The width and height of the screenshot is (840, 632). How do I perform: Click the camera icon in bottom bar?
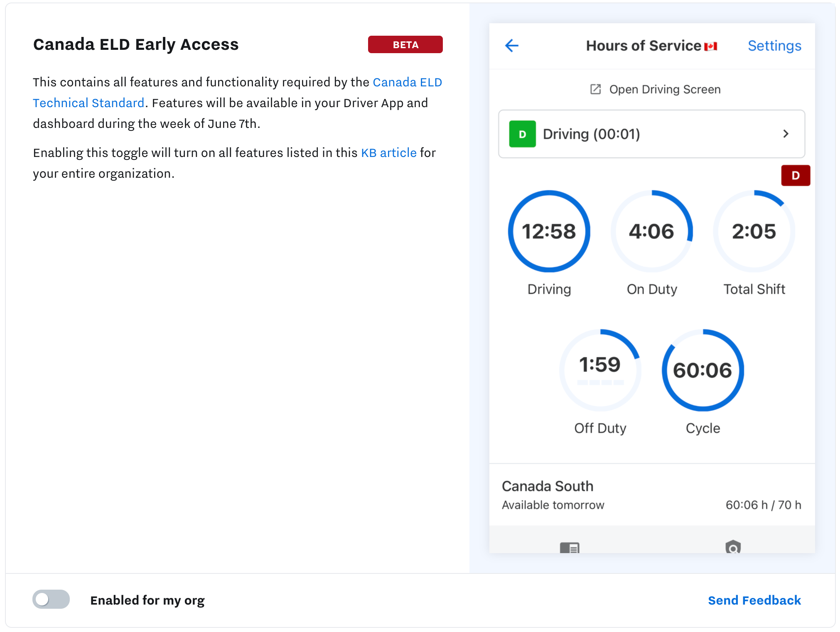tap(733, 548)
